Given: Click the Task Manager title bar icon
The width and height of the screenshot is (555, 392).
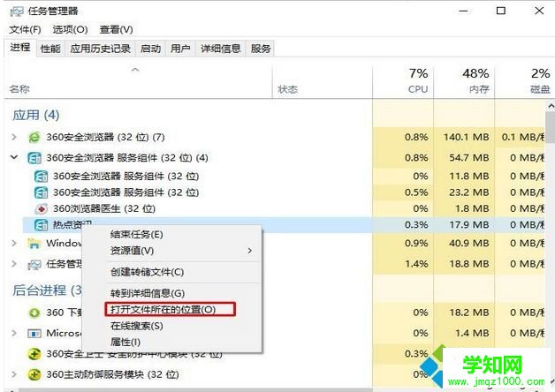Looking at the screenshot, I should click(x=16, y=11).
